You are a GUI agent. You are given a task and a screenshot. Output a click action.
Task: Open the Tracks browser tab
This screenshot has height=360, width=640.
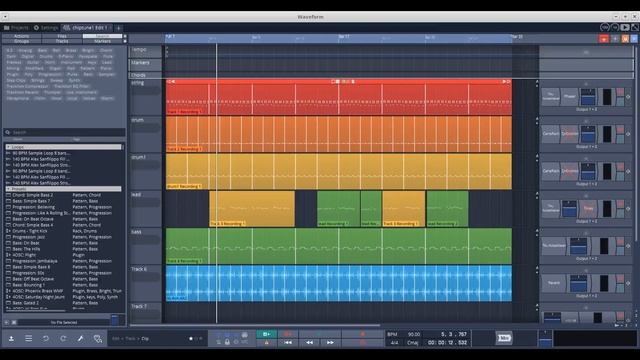[62, 41]
